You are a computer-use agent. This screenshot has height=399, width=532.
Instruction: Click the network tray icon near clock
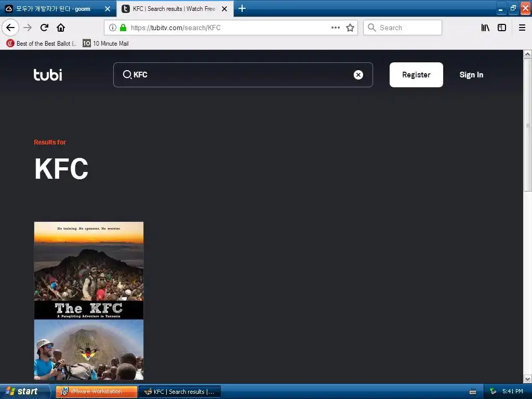tap(493, 392)
